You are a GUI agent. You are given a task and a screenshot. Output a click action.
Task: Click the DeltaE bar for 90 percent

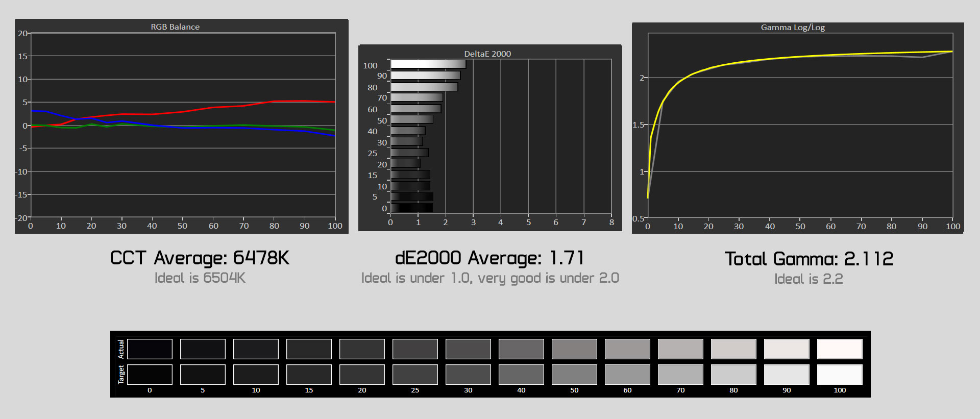tap(425, 76)
